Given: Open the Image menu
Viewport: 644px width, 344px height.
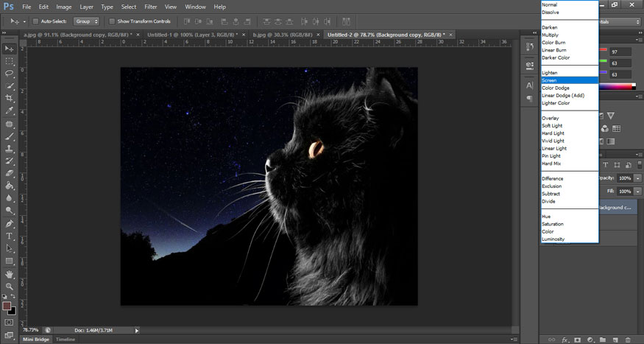Looking at the screenshot, I should [63, 7].
